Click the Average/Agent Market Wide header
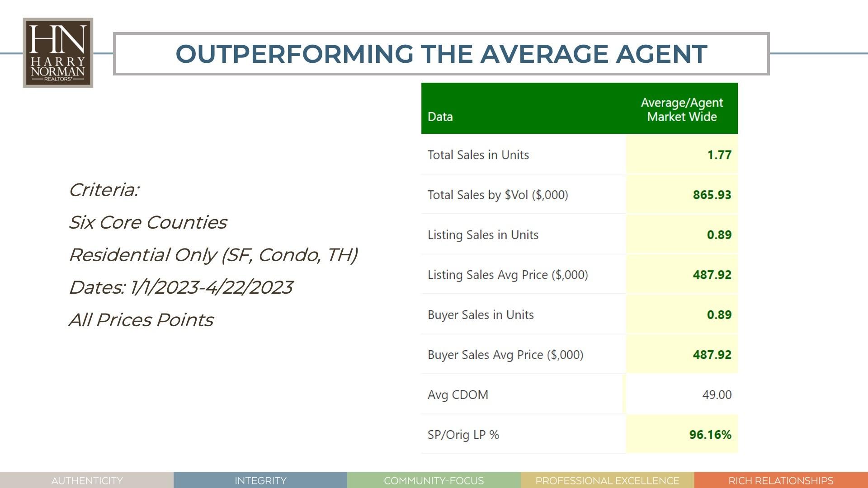This screenshot has width=868, height=488. pos(682,110)
